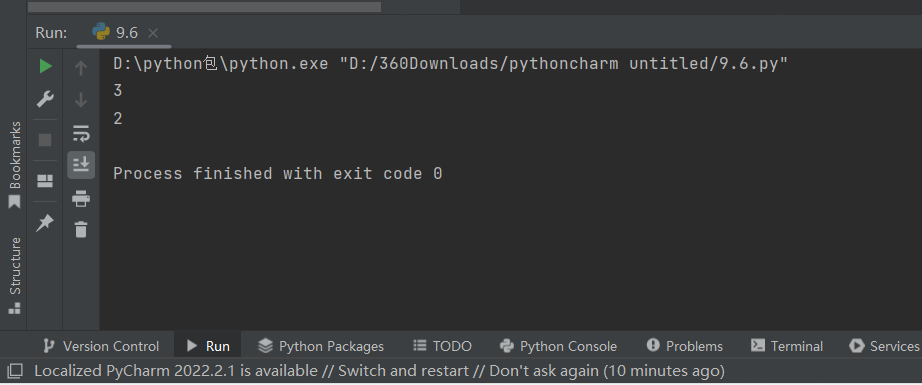Screen dimensions: 922x385
Task: Click the up stack trace arrow
Action: pos(81,68)
